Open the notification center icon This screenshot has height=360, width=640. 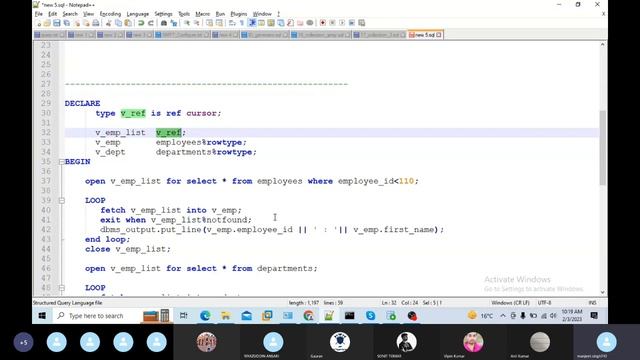click(x=594, y=316)
